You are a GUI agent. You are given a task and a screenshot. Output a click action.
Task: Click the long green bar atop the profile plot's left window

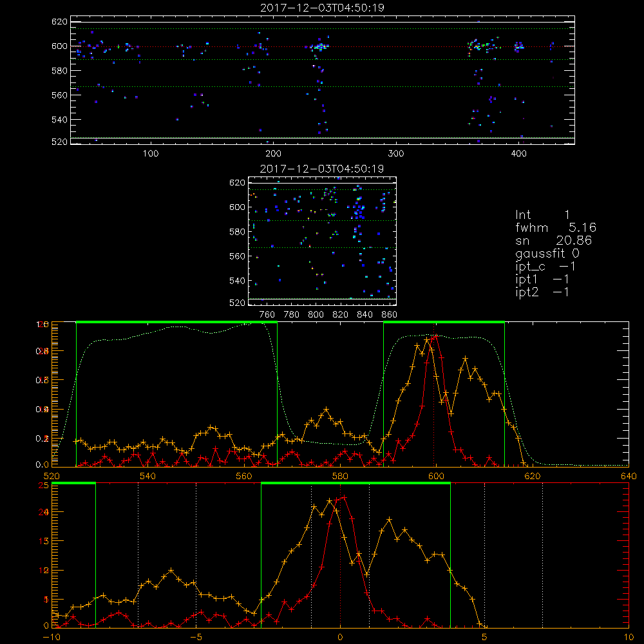176,322
